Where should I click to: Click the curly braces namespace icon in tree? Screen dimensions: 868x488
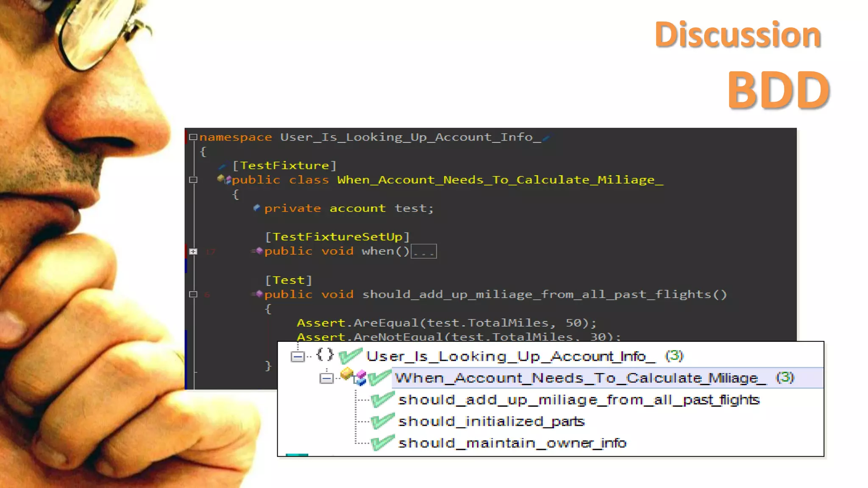pyautogui.click(x=325, y=355)
